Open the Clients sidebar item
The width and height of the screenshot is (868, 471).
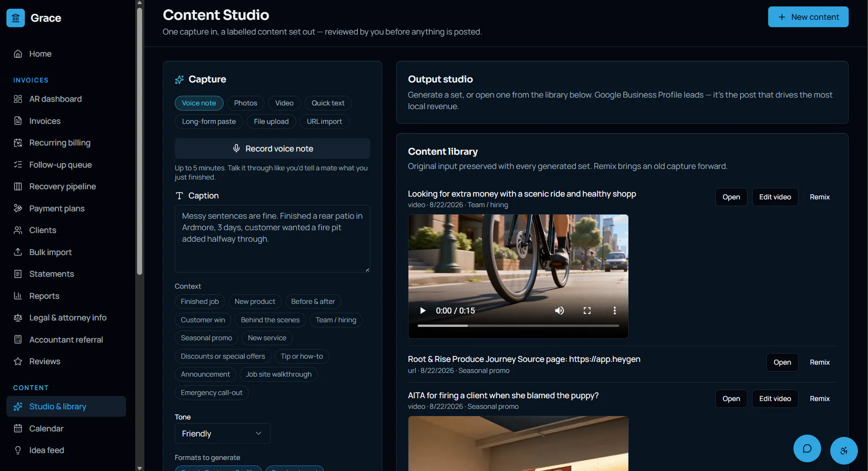tap(66, 230)
